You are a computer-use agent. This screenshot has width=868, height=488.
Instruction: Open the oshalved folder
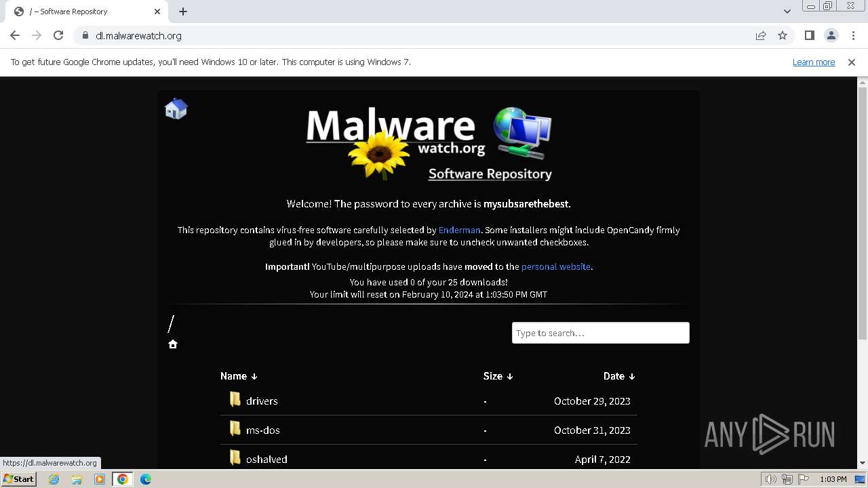[x=267, y=459]
